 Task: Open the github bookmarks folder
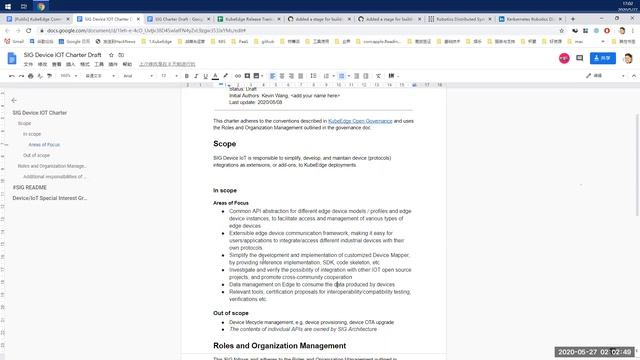[x=264, y=42]
